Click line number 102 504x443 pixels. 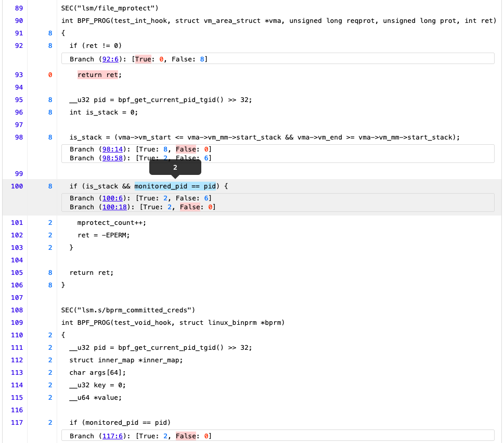coord(17,235)
